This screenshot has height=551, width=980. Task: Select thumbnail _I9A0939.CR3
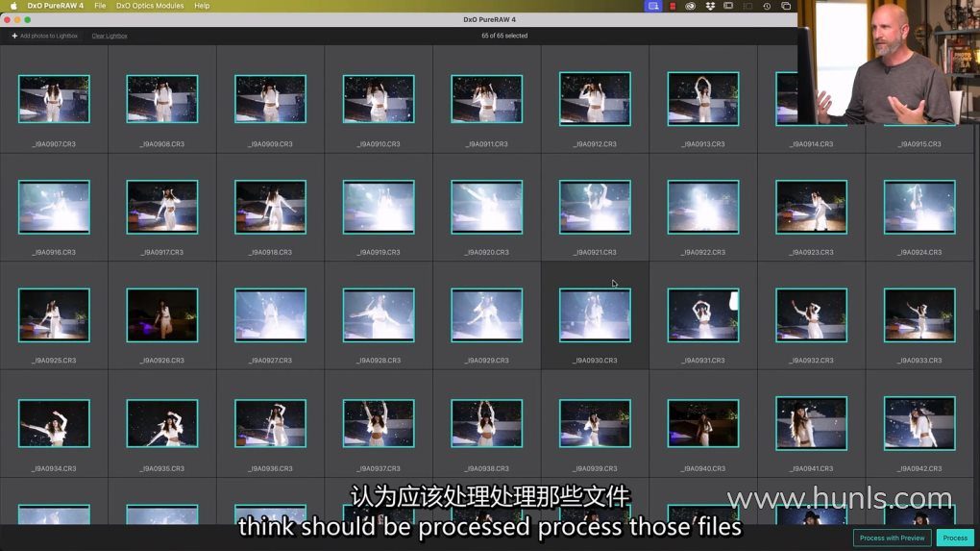[595, 423]
